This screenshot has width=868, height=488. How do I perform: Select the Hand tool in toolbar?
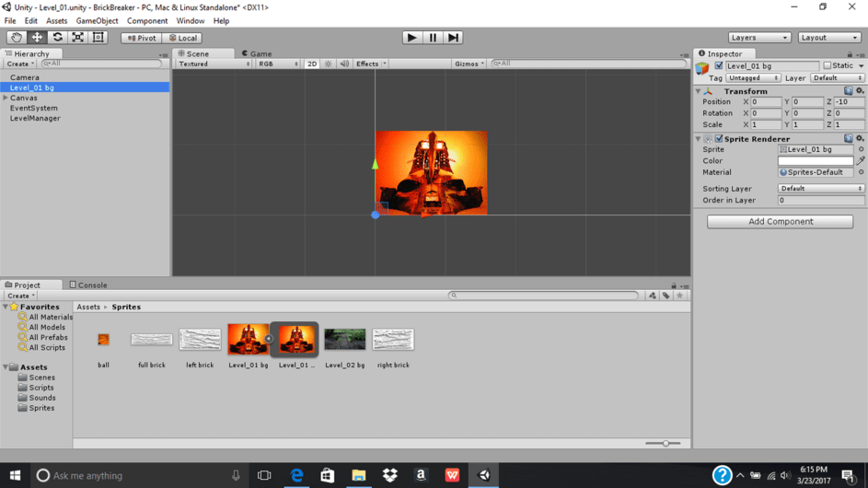17,38
